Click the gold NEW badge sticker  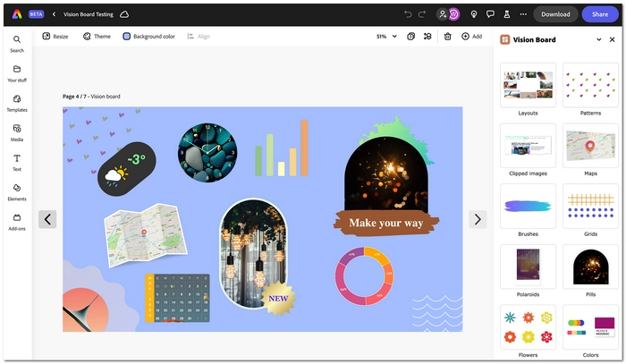(278, 299)
